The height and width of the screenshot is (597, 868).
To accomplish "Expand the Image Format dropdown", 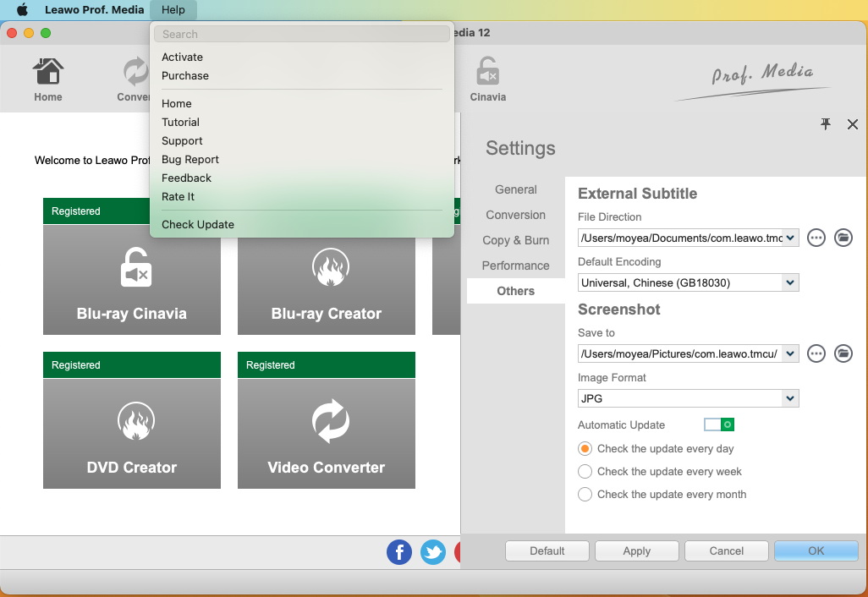I will coord(790,398).
